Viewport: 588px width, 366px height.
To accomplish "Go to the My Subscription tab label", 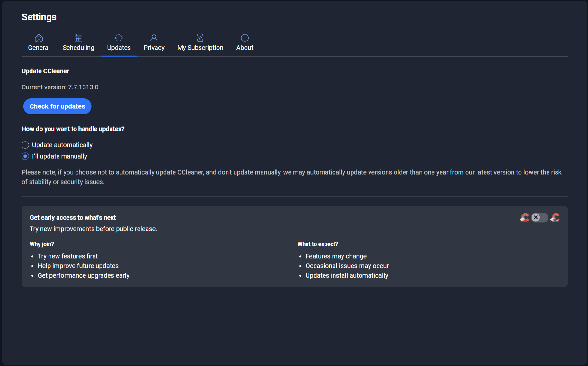I will 200,48.
